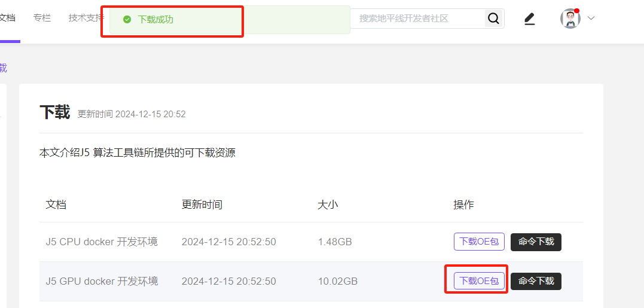644x308 pixels.
Task: Open the user avatar profile
Action: click(x=570, y=19)
